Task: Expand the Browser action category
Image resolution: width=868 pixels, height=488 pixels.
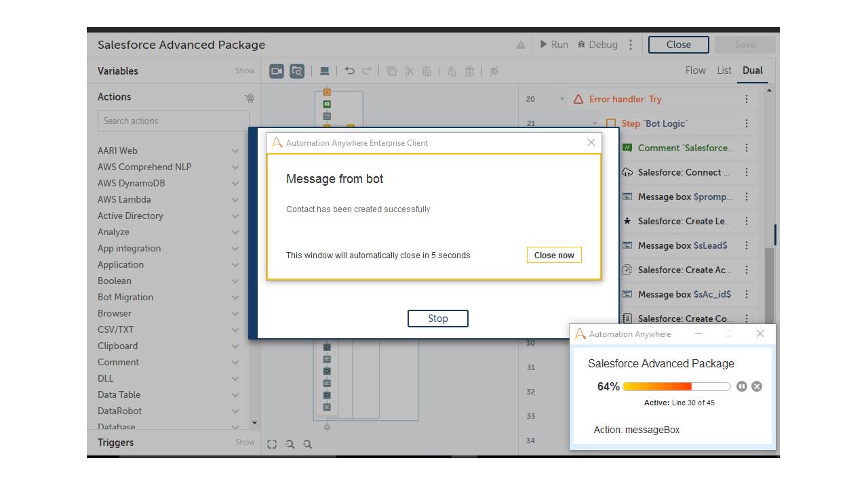Action: (x=235, y=313)
